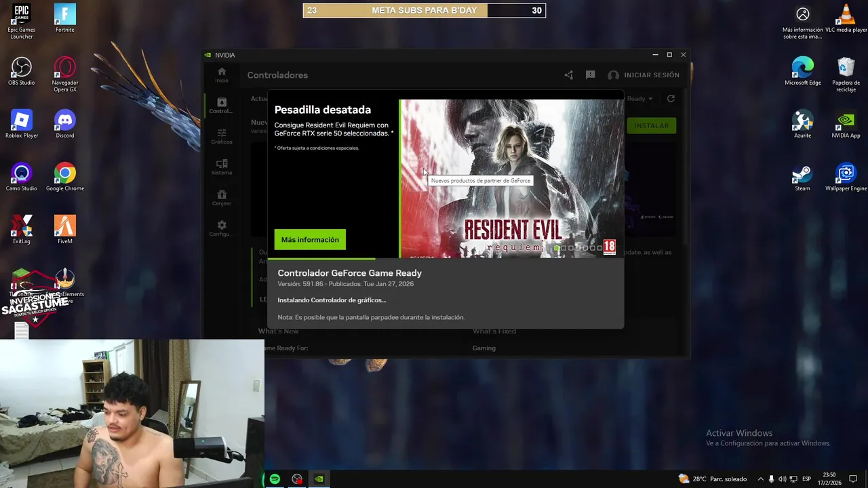This screenshot has width=868, height=488.
Task: Click the screen-flicker 'Nota:' text
Action: click(x=371, y=317)
